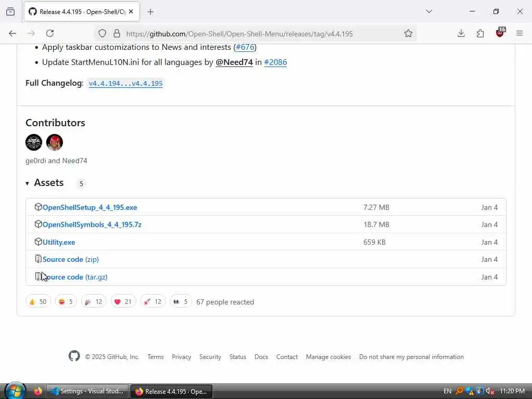Click Do not share my personal information
Viewport: 532px width, 399px height.
click(411, 357)
